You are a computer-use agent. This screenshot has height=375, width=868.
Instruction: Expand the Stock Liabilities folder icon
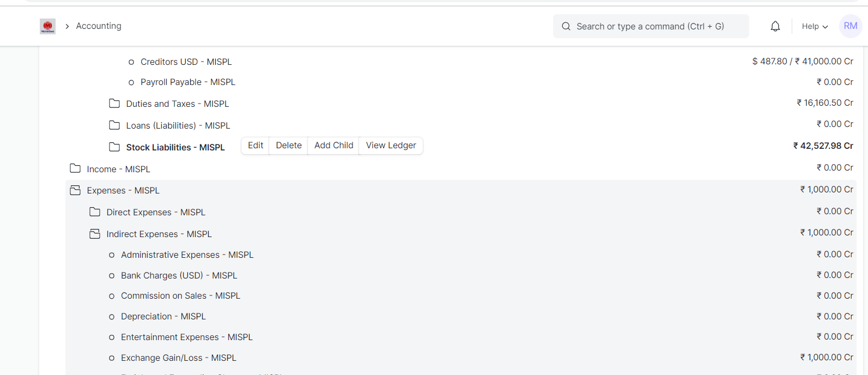114,147
